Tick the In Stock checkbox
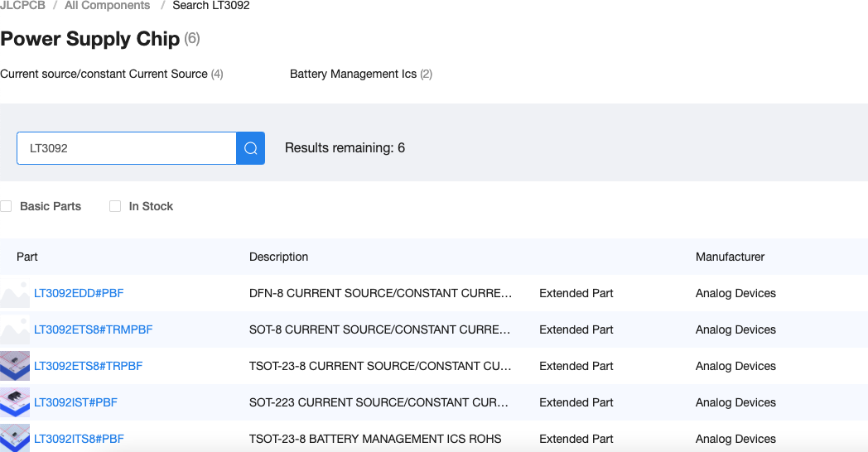Image resolution: width=868 pixels, height=452 pixels. [x=115, y=206]
